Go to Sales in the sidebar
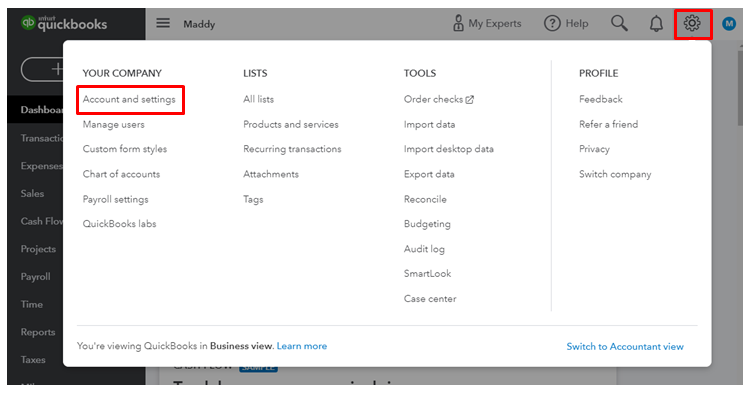 point(32,193)
